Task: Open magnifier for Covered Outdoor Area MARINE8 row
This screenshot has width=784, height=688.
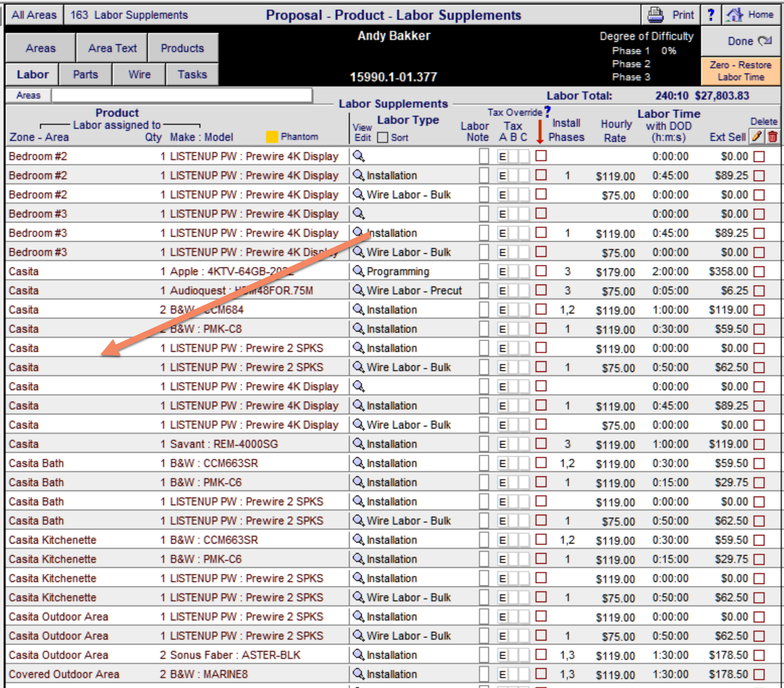Action: coord(358,673)
